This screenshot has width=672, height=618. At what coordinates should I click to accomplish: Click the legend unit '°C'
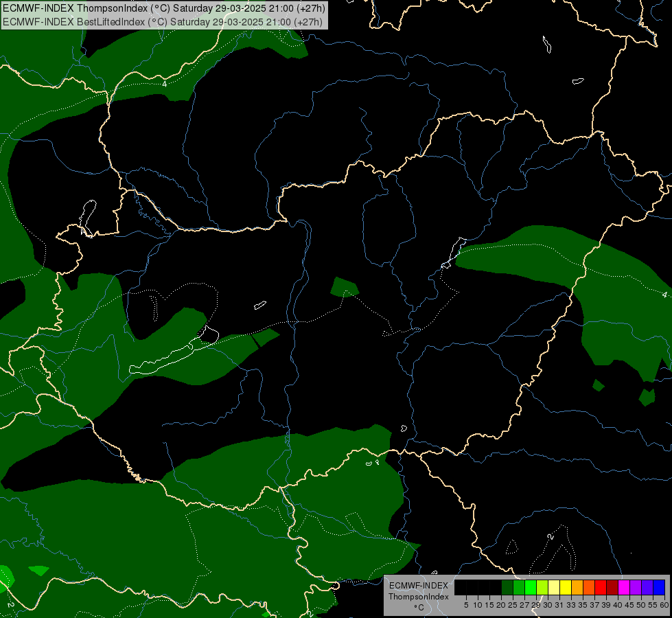(419, 608)
